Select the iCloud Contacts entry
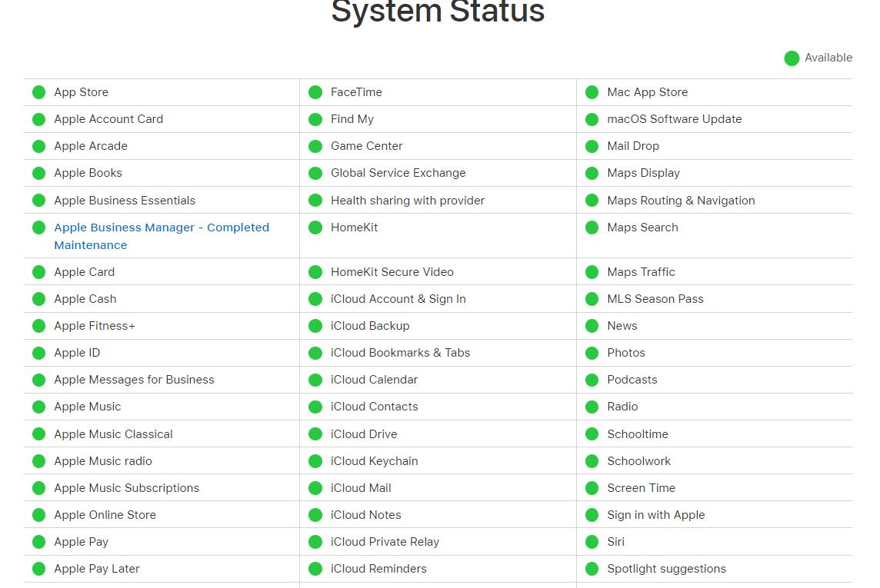This screenshot has height=588, width=880. click(x=375, y=407)
